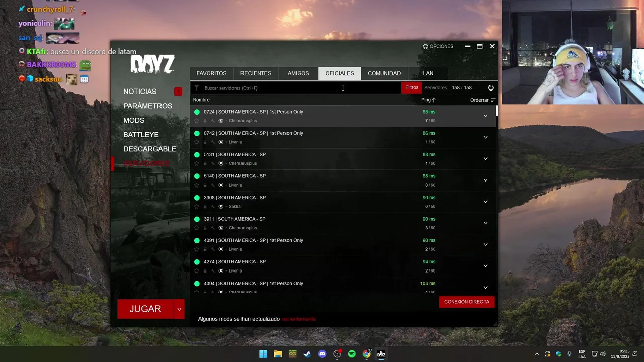Image resolution: width=644 pixels, height=362 pixels.
Task: Click the wrench icon on server 4091 row
Action: tap(213, 249)
